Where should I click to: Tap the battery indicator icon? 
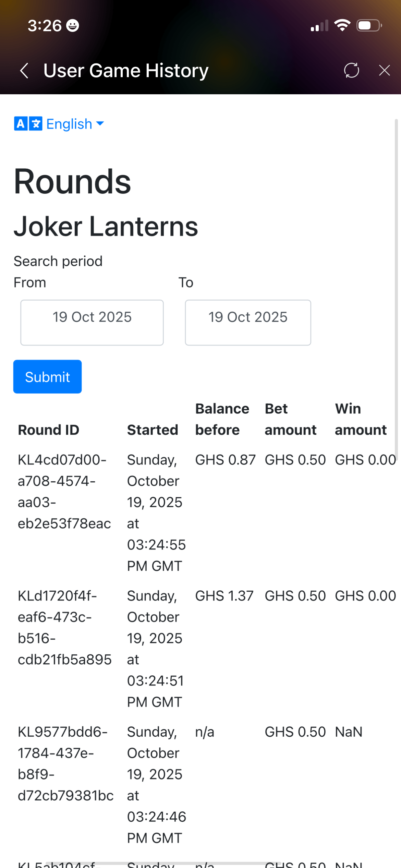(369, 25)
